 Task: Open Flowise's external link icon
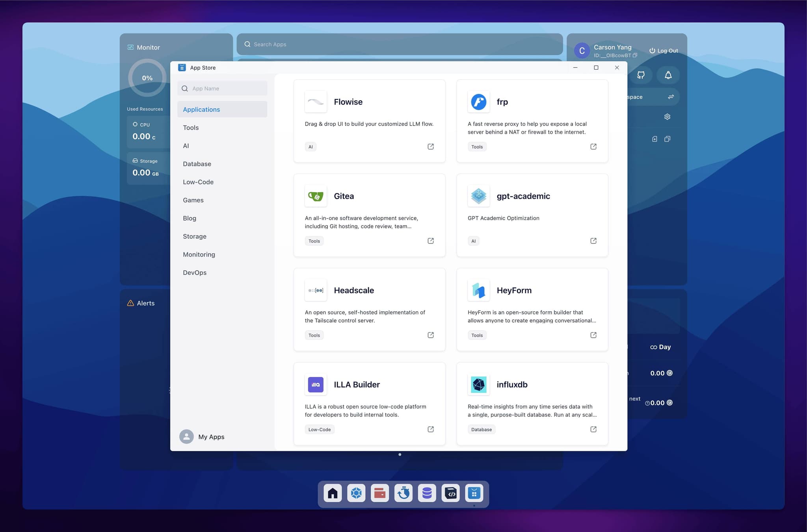pyautogui.click(x=430, y=146)
